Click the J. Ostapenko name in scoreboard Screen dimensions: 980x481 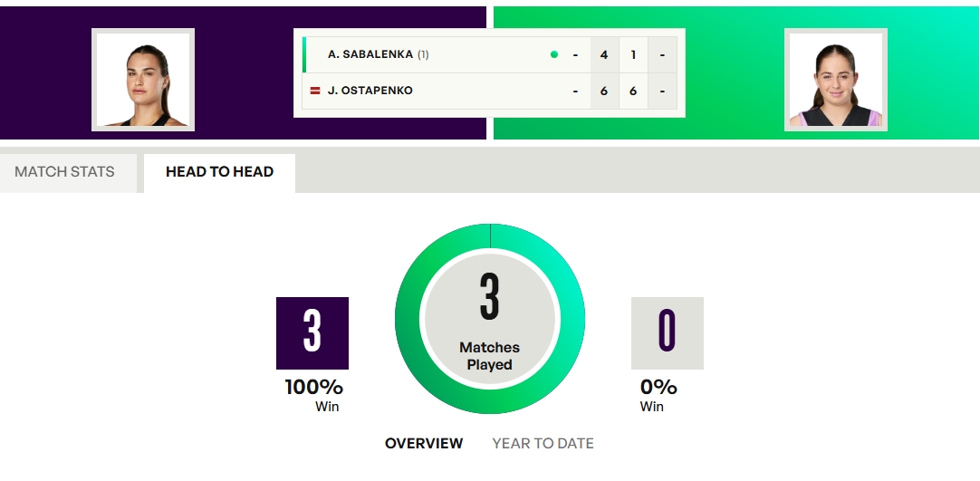370,91
